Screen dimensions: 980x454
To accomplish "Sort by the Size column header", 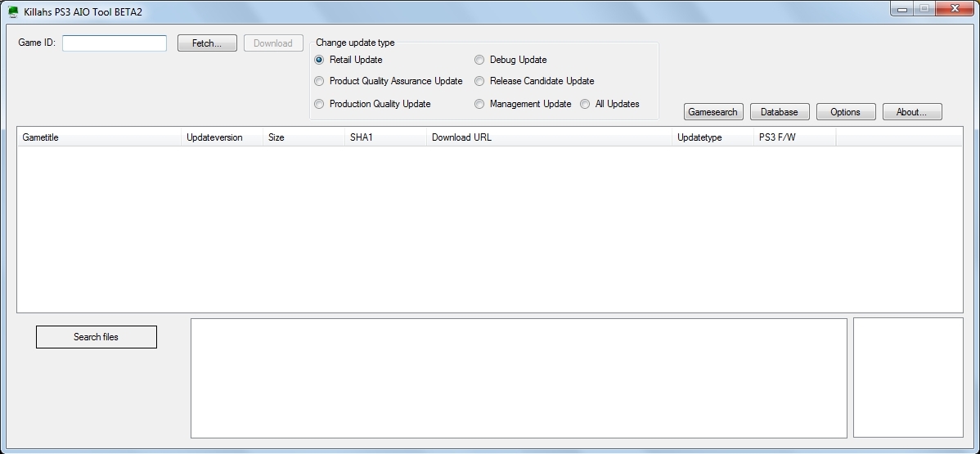I will click(303, 137).
